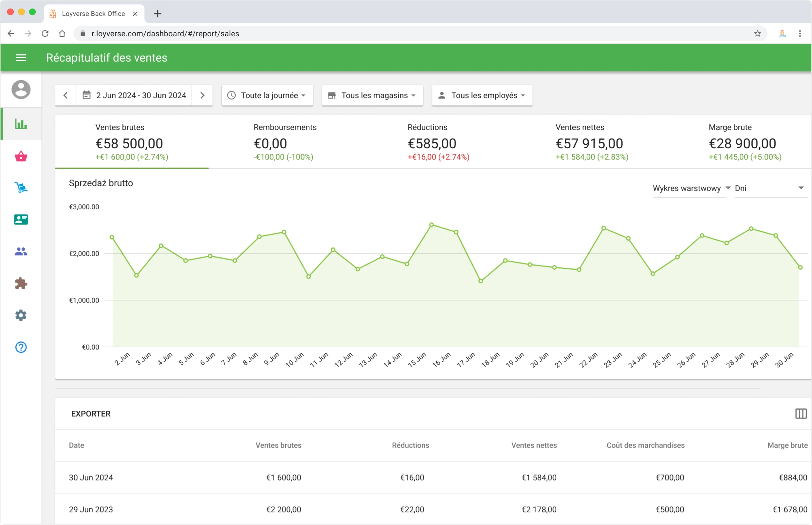This screenshot has height=525, width=812.
Task: Open the 'Tous les magasins' dropdown
Action: click(x=372, y=96)
